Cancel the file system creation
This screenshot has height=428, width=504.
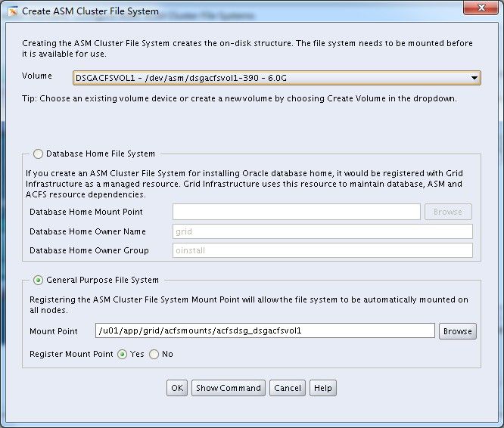click(x=288, y=388)
